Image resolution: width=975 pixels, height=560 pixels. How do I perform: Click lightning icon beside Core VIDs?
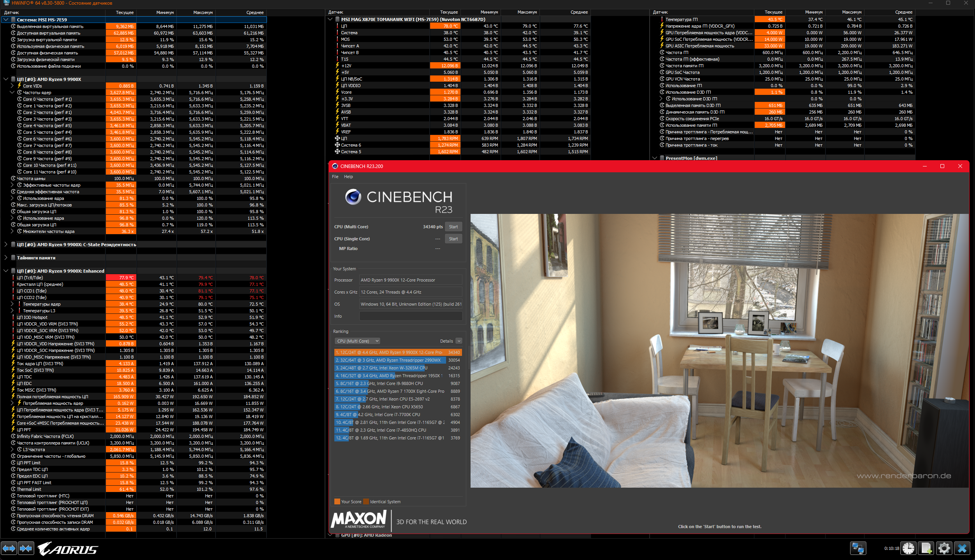pyautogui.click(x=19, y=86)
